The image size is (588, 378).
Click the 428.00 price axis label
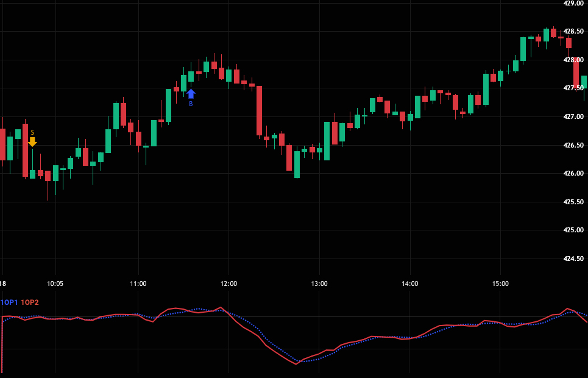coord(573,60)
